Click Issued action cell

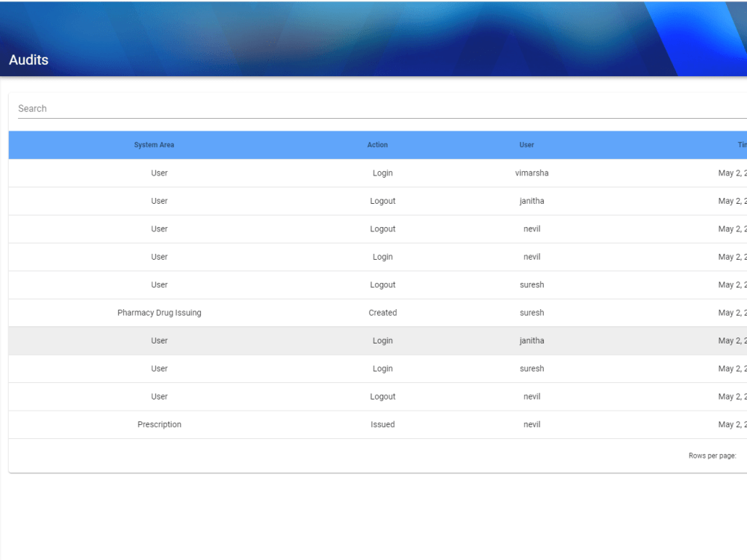(x=382, y=424)
